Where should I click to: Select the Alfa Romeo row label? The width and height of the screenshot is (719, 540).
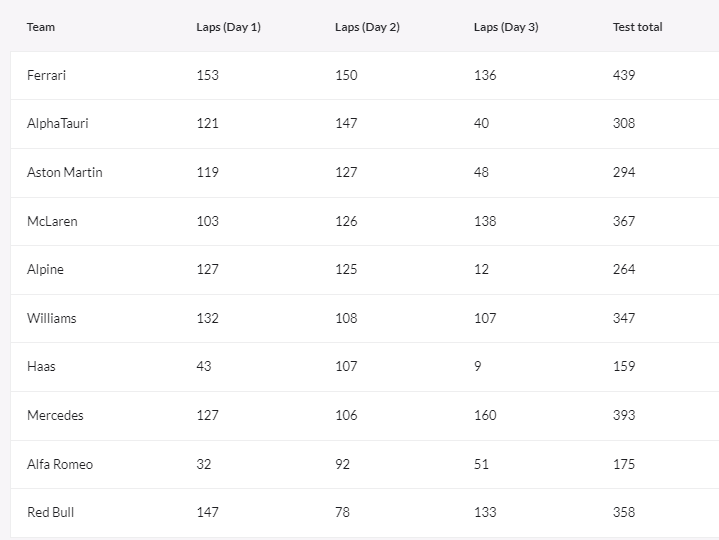pos(60,464)
